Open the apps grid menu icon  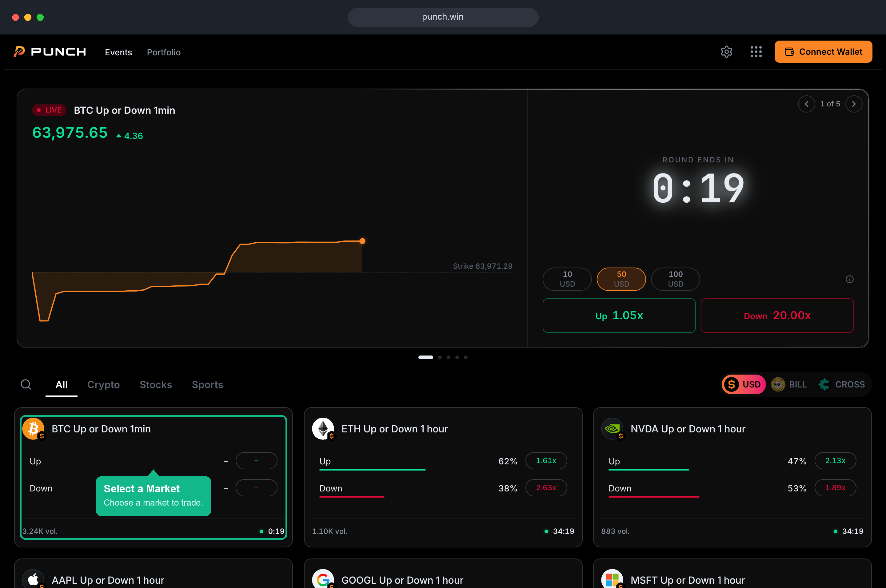756,52
